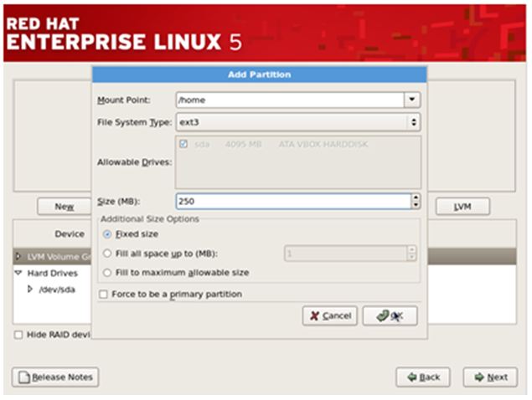Click the fill-up-to MB value field
Screen dimensions: 532x400
345,254
